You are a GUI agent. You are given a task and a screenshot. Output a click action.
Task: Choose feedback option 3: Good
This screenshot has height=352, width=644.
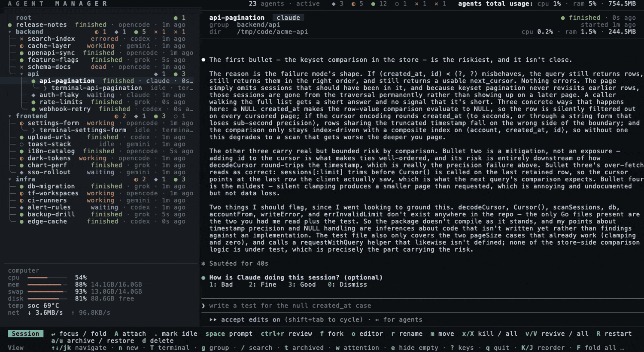[302, 285]
